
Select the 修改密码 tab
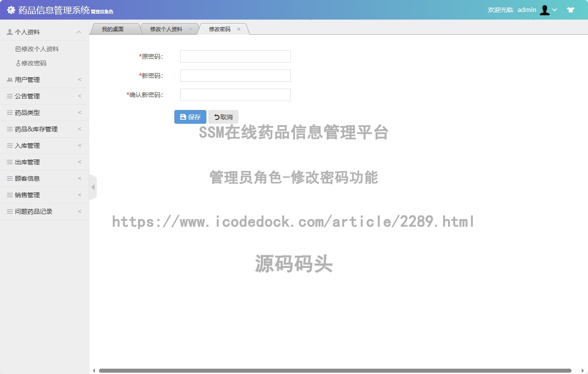(220, 29)
